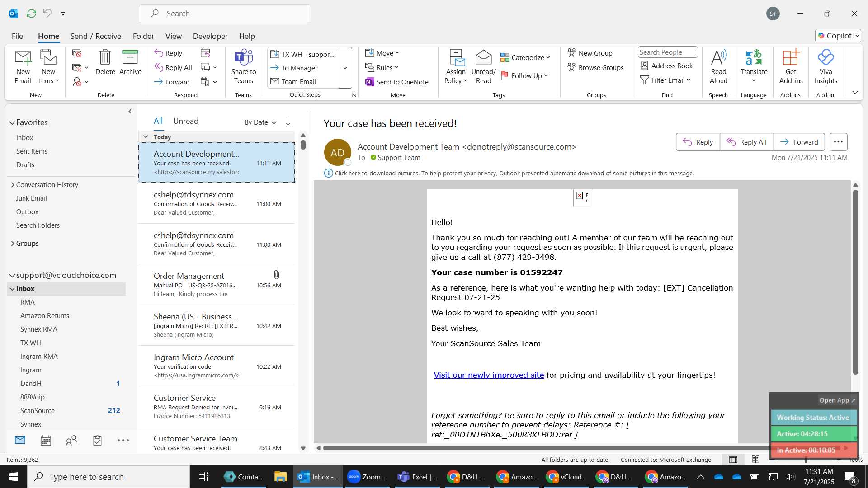Image resolution: width=868 pixels, height=488 pixels.
Task: Click Open App in the status widget
Action: click(837, 400)
